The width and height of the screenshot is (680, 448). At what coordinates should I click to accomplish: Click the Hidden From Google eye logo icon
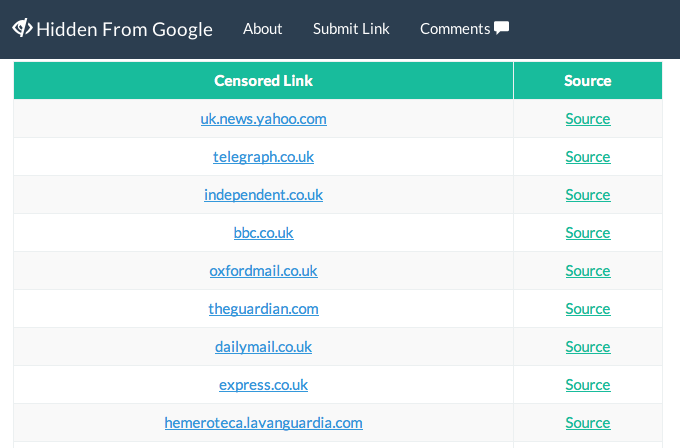click(x=22, y=28)
